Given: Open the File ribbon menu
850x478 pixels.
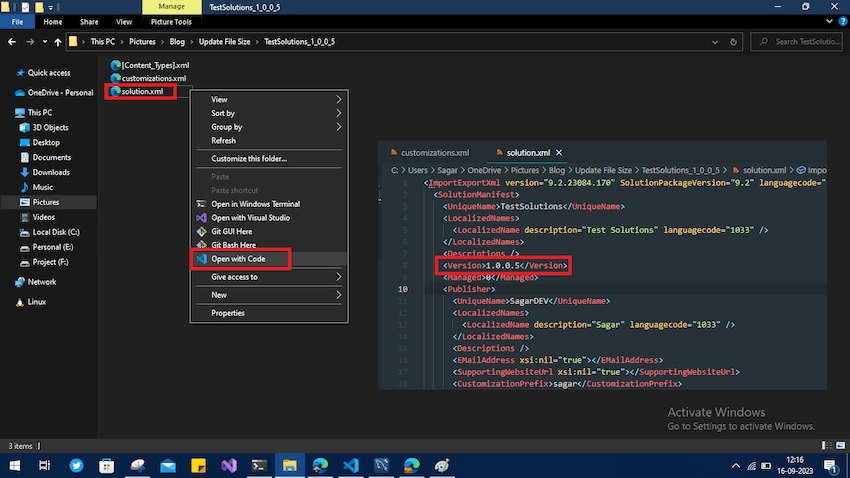Looking at the screenshot, I should (x=18, y=21).
